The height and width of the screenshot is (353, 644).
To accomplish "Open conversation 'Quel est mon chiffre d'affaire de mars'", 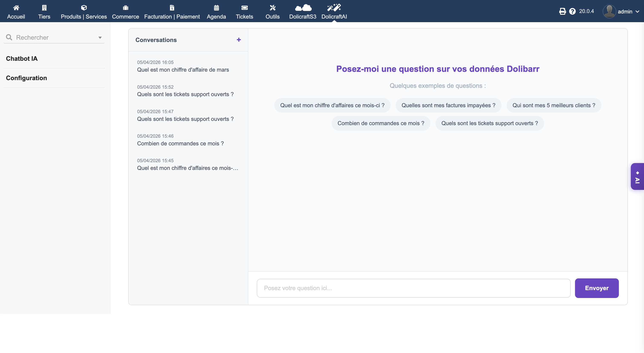I will (x=183, y=70).
